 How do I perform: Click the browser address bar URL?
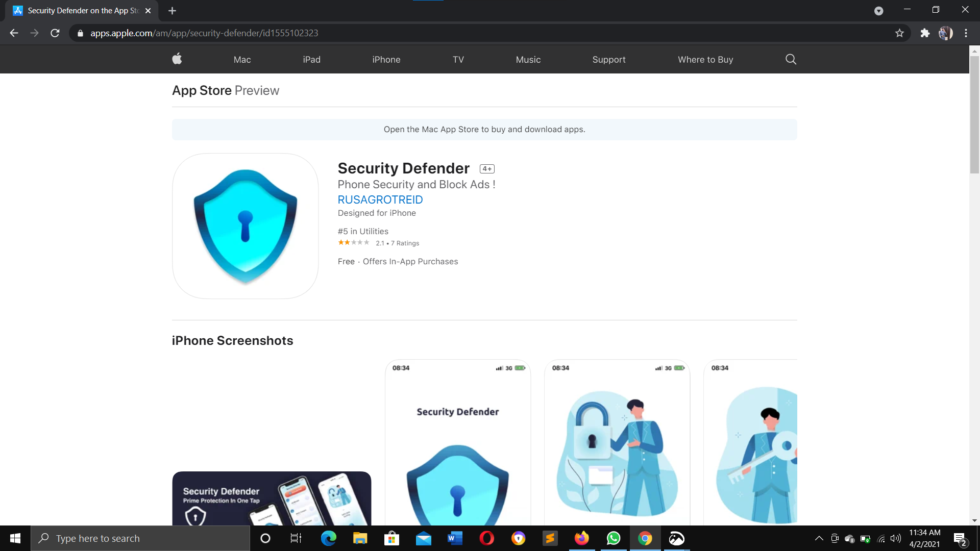coord(204,33)
